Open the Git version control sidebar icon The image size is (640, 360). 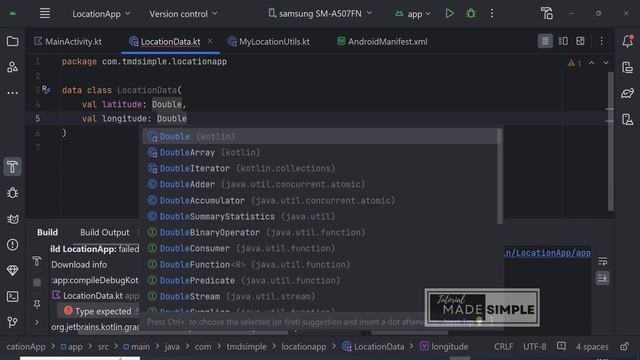pos(13,322)
